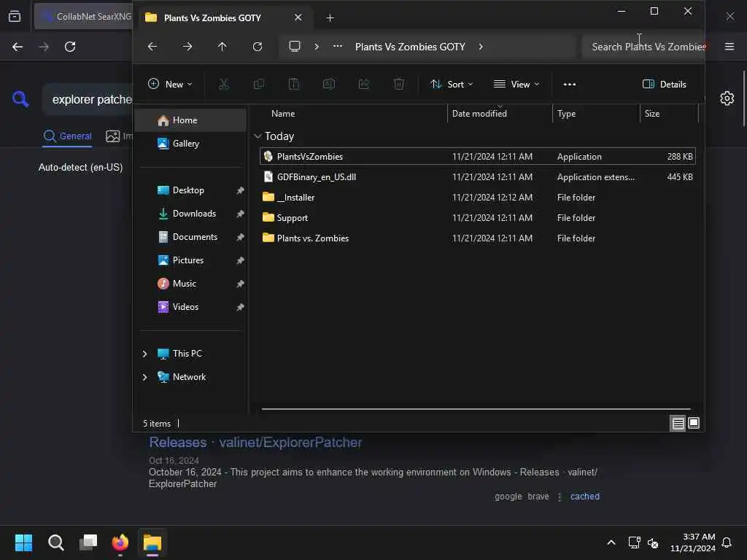
Task: Open the pinned Videos folder
Action: click(x=191, y=307)
